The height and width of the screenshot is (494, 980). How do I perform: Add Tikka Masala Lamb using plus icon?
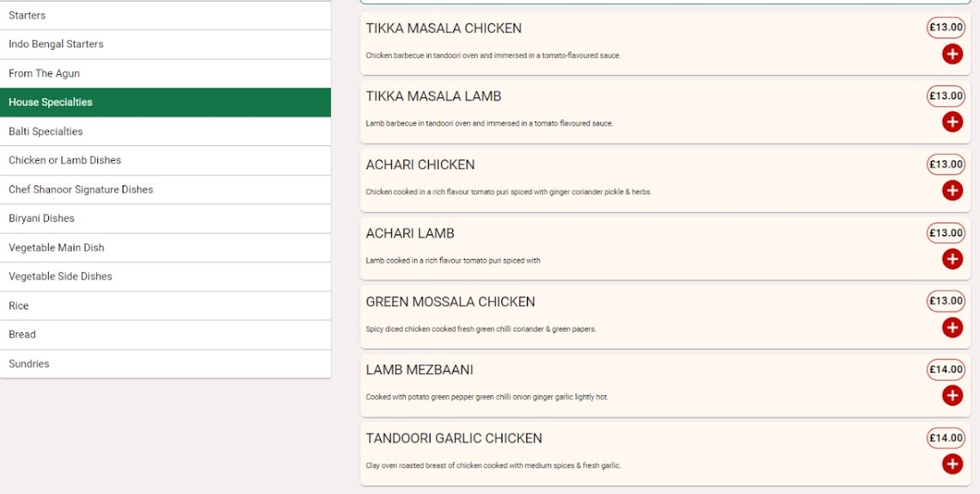[952, 122]
